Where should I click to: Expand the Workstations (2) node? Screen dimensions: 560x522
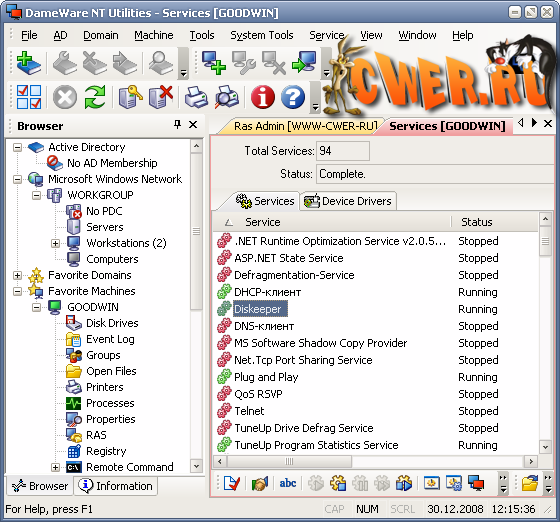point(55,244)
